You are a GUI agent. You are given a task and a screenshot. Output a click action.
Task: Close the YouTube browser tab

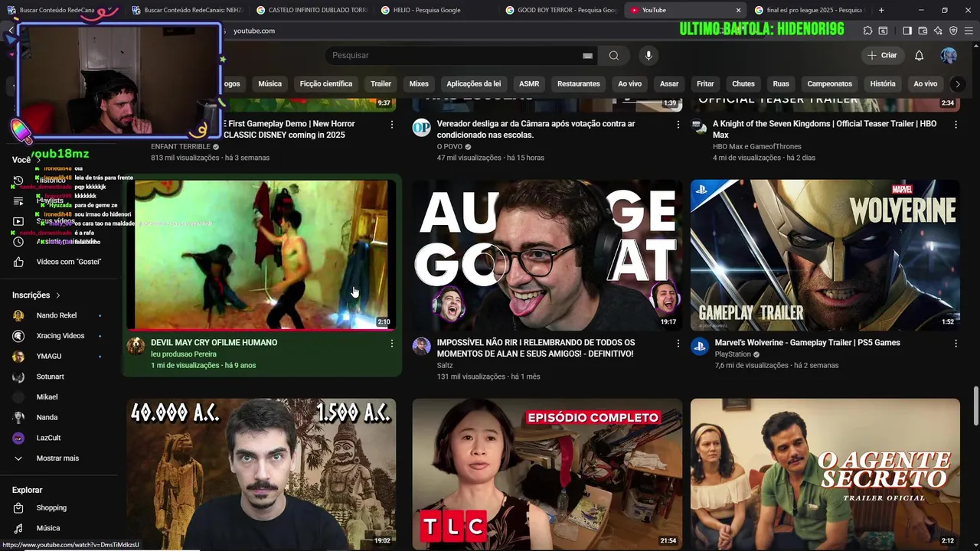(x=738, y=10)
